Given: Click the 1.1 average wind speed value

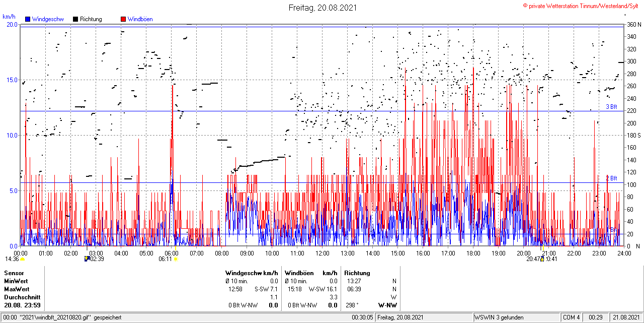Looking at the screenshot, I should tap(274, 297).
